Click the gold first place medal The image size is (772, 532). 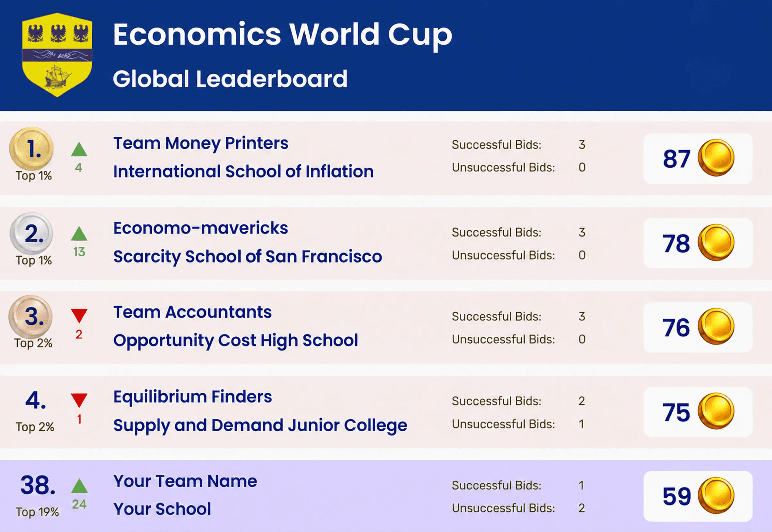pos(31,149)
